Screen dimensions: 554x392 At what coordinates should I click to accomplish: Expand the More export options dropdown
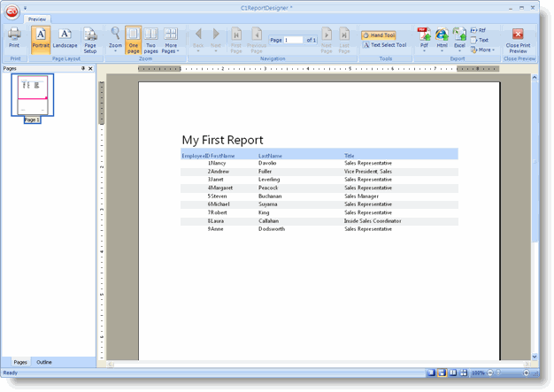coord(483,50)
